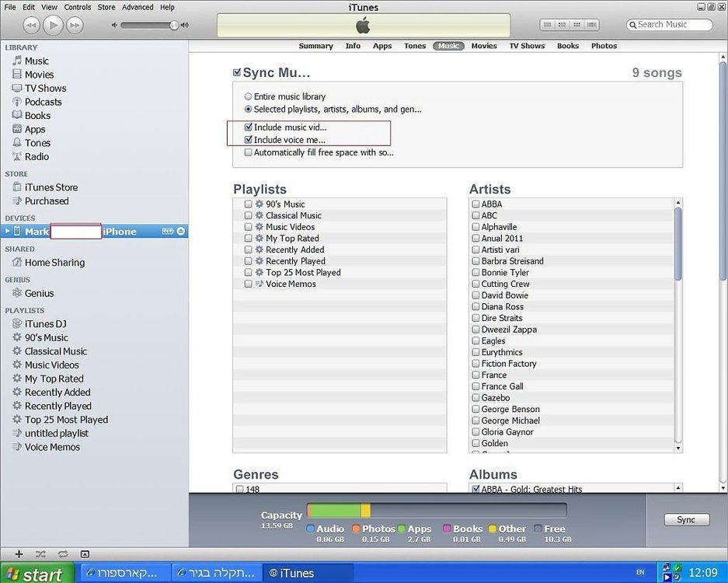Open Tones in the Library sidebar
Image resolution: width=728 pixels, height=583 pixels.
[37, 142]
